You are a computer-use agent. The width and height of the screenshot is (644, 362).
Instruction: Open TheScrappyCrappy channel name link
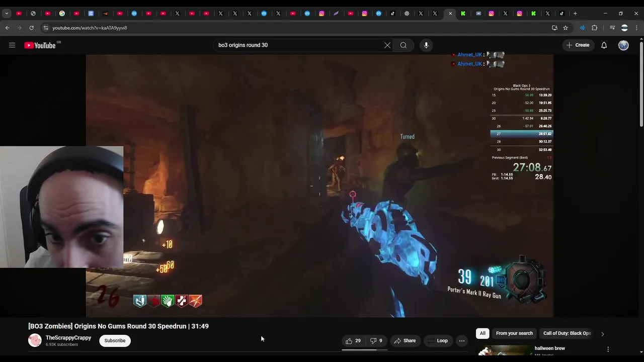(x=68, y=338)
